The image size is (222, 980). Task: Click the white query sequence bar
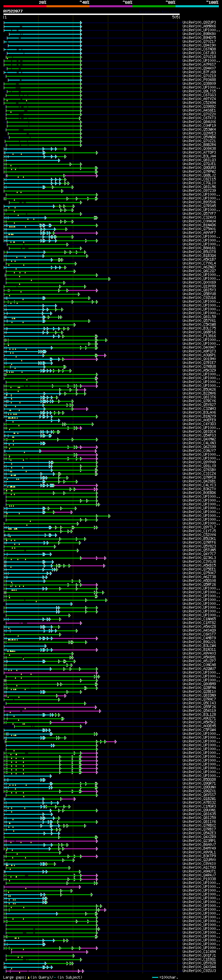(92, 15)
